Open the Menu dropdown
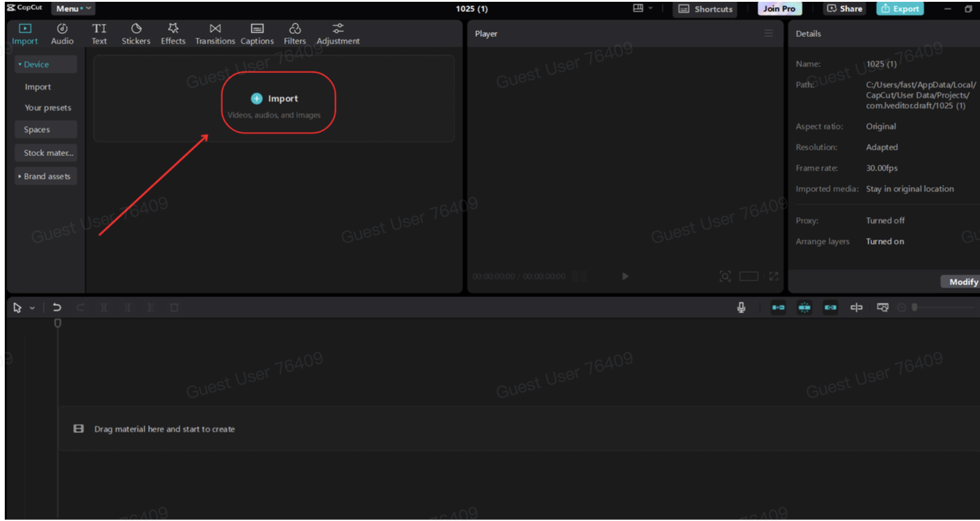Viewport: 980px width, 521px height. (x=73, y=9)
